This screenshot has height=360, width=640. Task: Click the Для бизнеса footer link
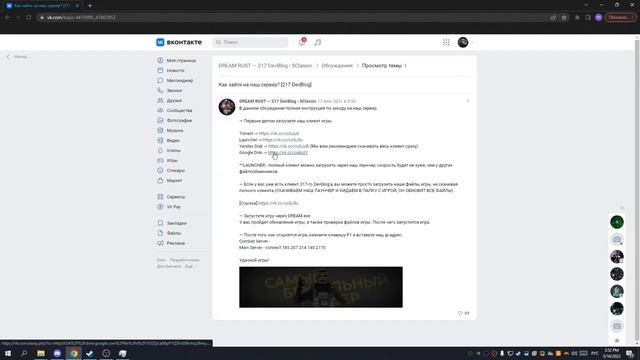[x=169, y=266]
